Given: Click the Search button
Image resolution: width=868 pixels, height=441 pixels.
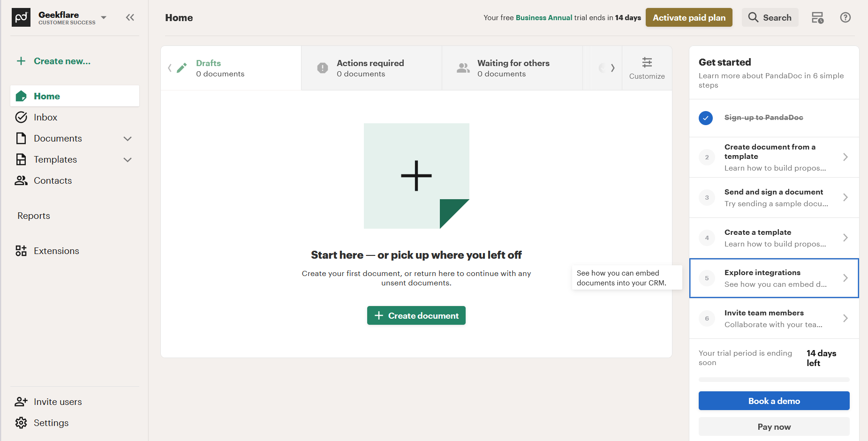Looking at the screenshot, I should pyautogui.click(x=770, y=17).
